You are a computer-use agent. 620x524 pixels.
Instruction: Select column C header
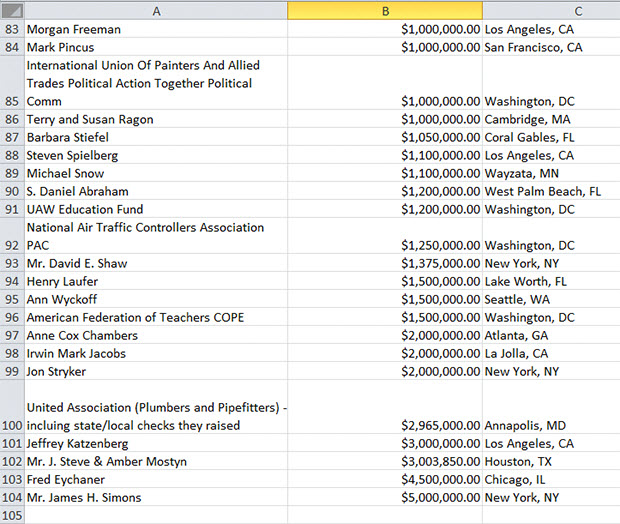pyautogui.click(x=550, y=10)
